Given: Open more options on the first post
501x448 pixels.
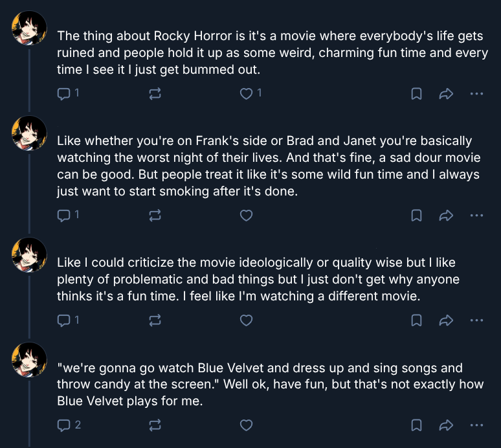Looking at the screenshot, I should [476, 94].
